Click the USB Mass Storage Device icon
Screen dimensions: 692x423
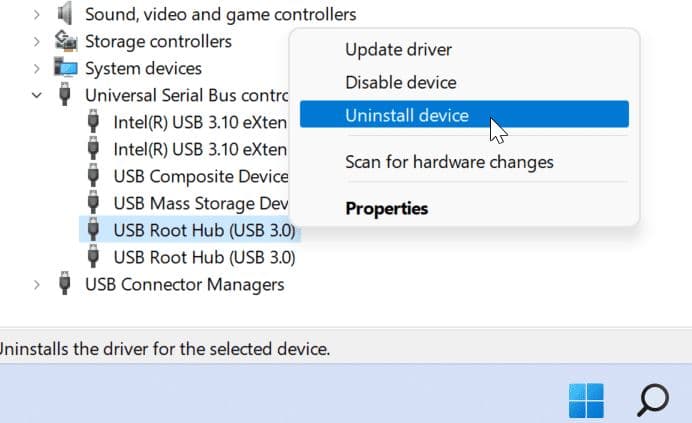94,203
